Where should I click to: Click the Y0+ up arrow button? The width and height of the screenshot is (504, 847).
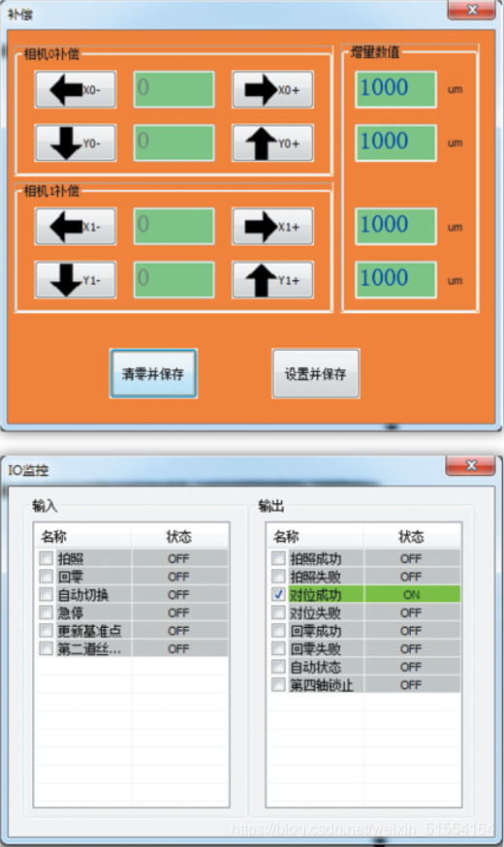[272, 143]
